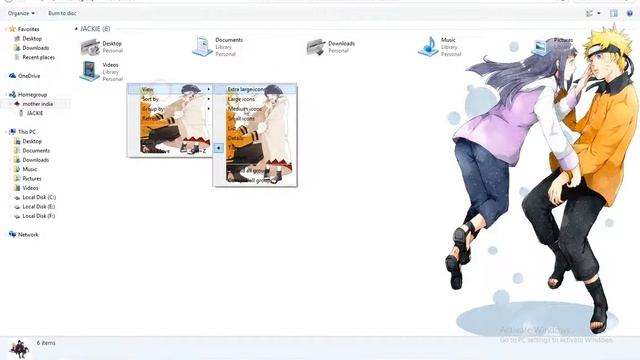Select Extra large icons in View submenu
The width and height of the screenshot is (640, 360).
255,89
